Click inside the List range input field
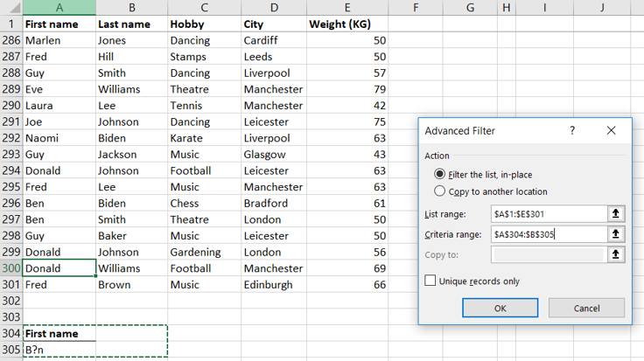The image size is (644, 361). click(547, 213)
